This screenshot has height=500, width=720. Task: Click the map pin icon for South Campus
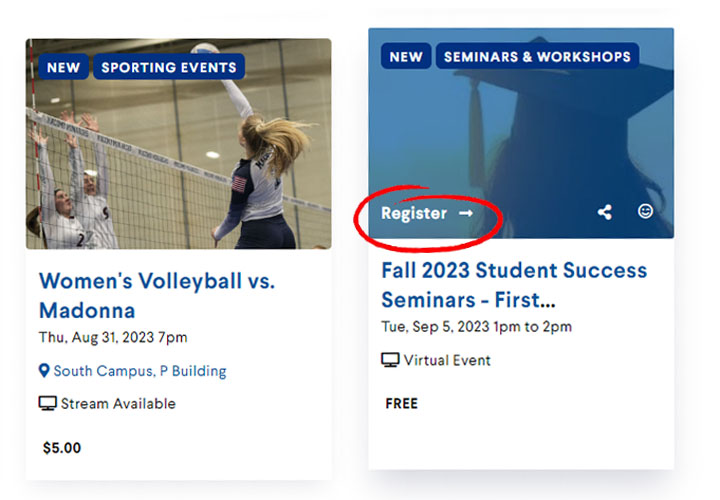(44, 371)
